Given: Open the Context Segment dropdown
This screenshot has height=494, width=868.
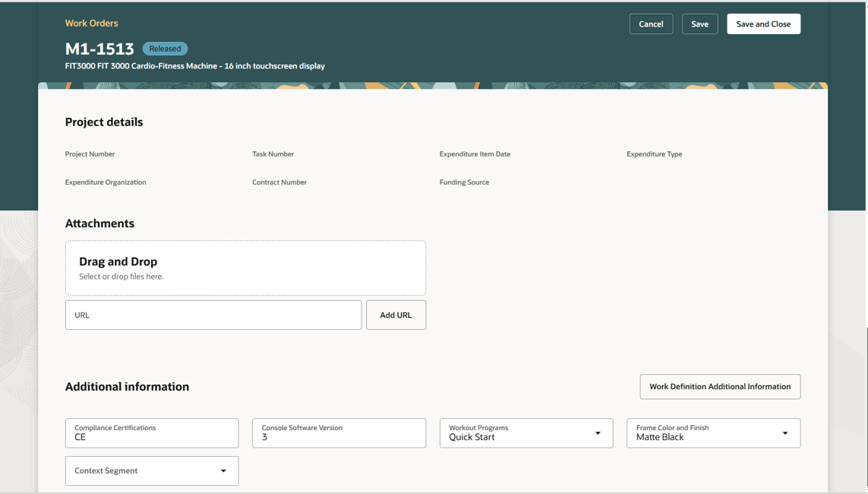Looking at the screenshot, I should coord(152,470).
